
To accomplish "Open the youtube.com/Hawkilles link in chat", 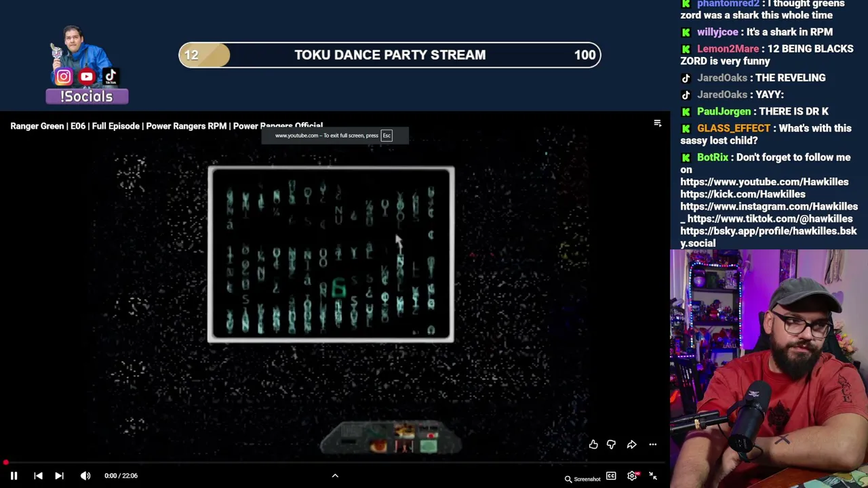I will [764, 182].
